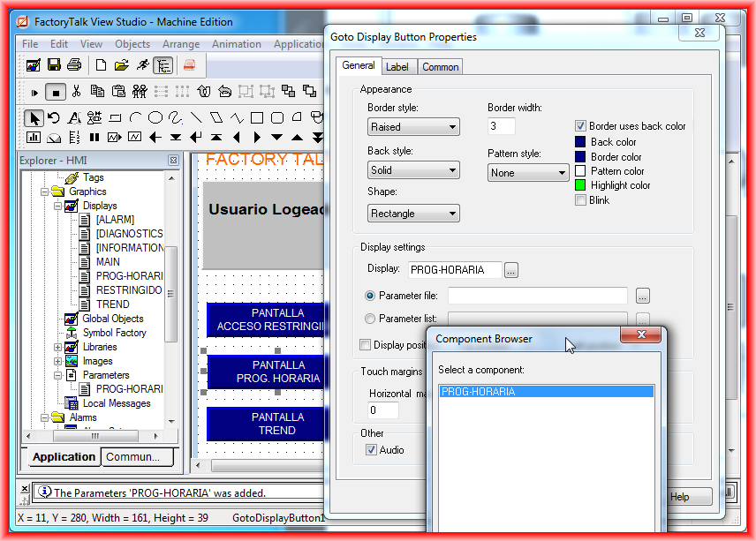
Task: Click the Test Application running-man icon
Action: click(142, 65)
